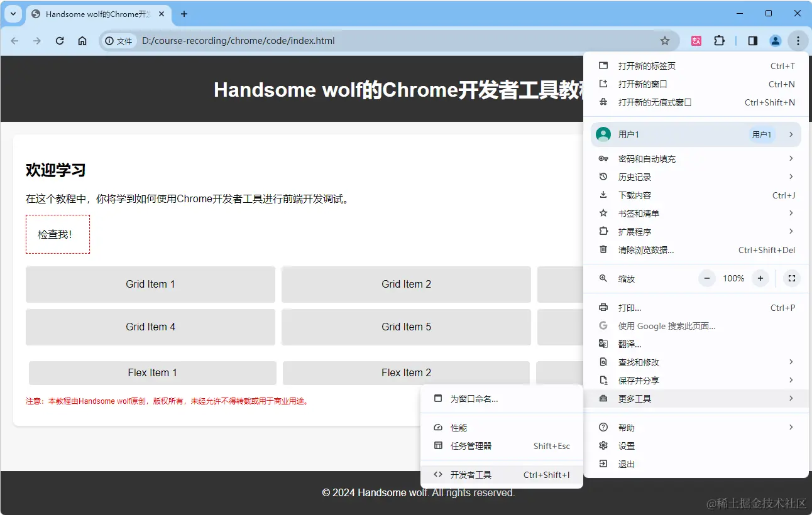This screenshot has width=812, height=515.
Task: Click 使用 Google 搜索此页面 entry
Action: pos(696,326)
